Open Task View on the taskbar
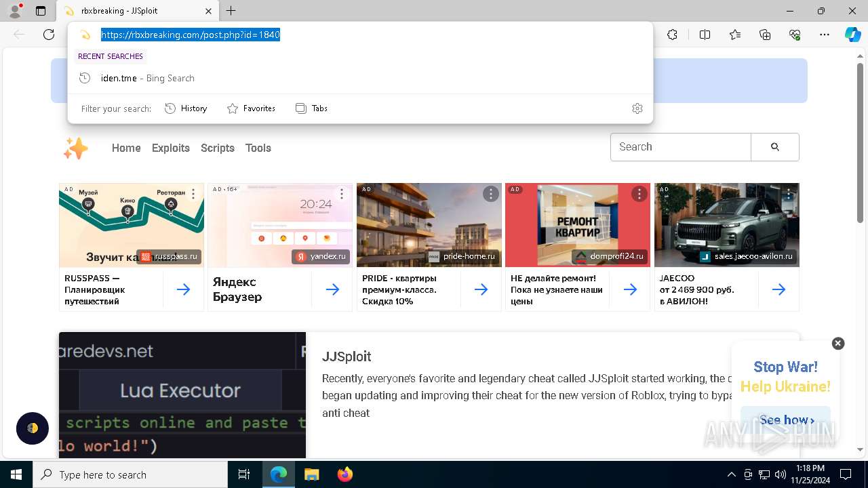 pos(244,474)
